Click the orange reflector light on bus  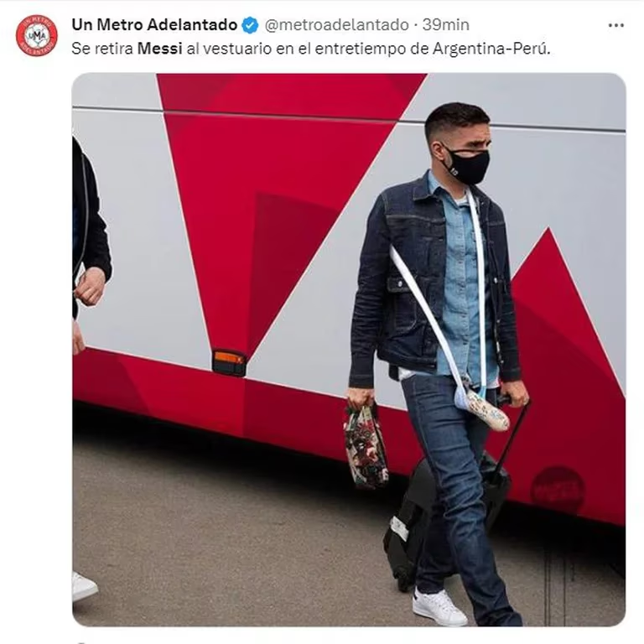tap(229, 362)
